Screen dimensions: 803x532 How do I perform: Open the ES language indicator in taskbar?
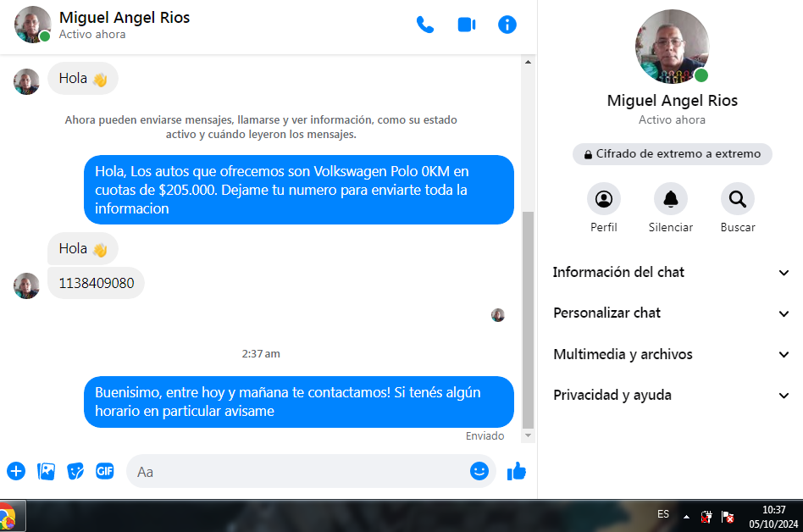click(663, 514)
